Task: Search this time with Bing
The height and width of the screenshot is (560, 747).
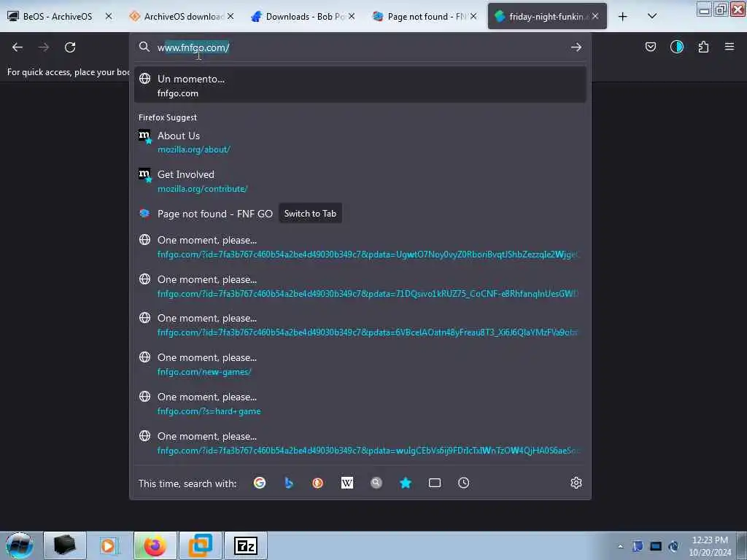Action: pyautogui.click(x=289, y=483)
